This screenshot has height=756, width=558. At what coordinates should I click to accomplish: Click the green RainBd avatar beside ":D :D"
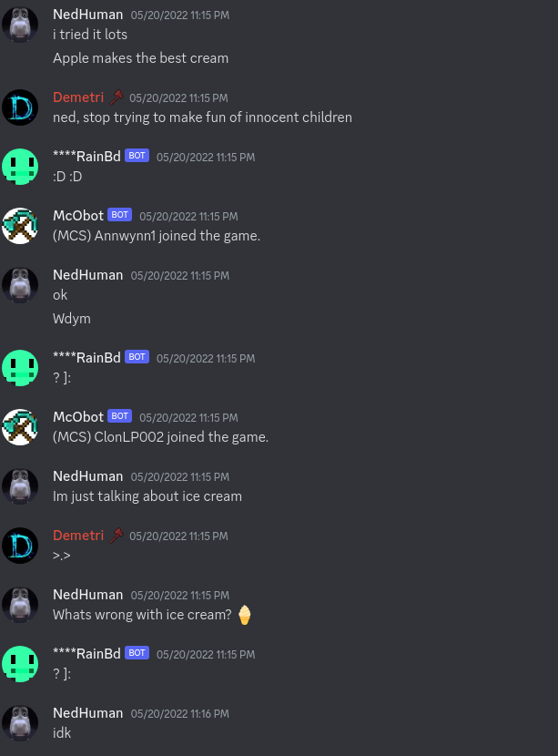20,167
